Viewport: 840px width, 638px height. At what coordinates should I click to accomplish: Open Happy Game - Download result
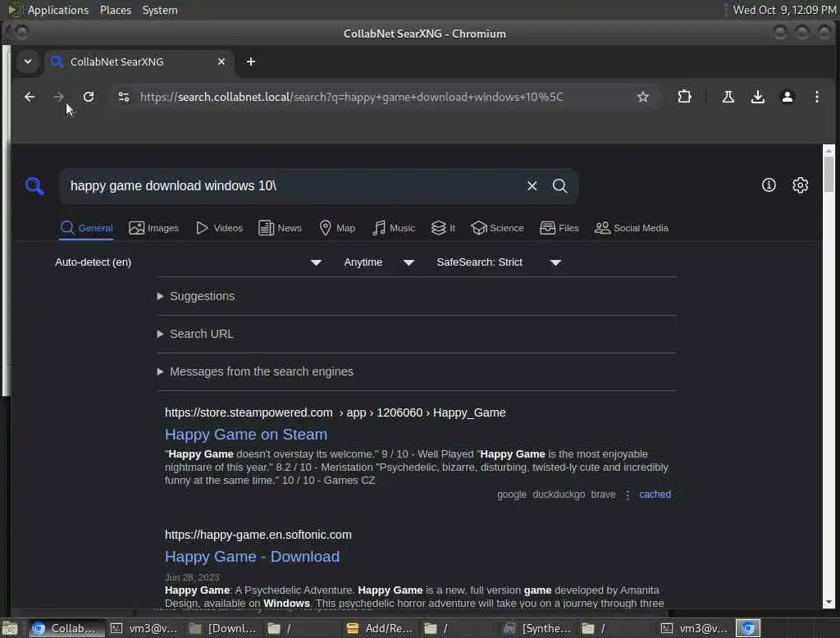tap(252, 557)
